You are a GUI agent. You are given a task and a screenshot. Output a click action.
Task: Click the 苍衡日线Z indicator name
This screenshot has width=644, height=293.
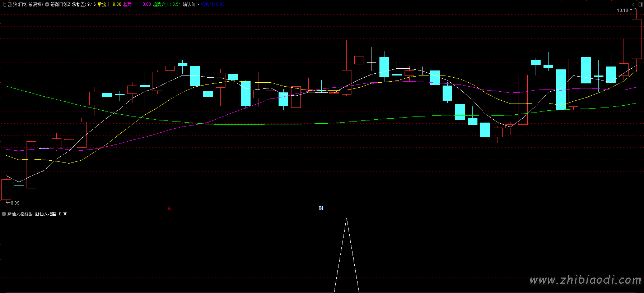[x=60, y=4]
